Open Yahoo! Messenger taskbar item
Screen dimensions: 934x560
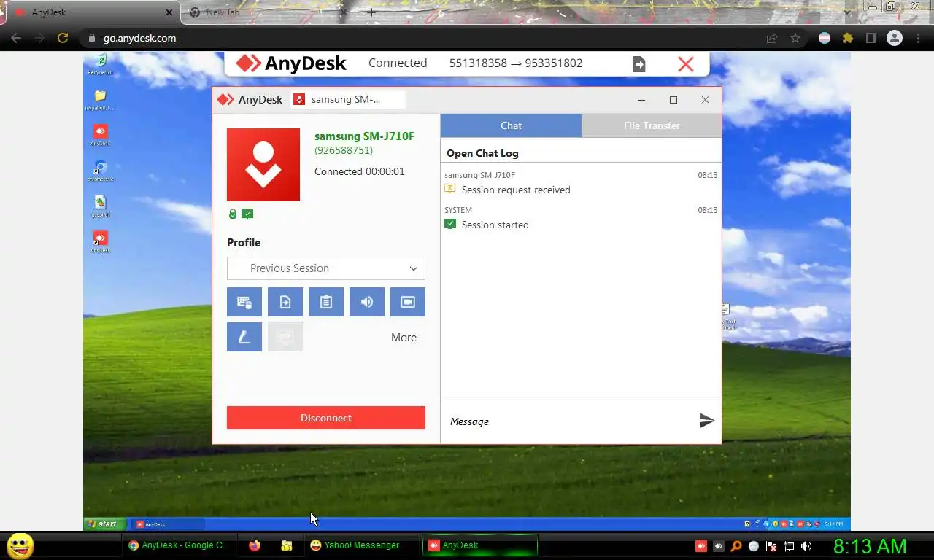click(361, 545)
